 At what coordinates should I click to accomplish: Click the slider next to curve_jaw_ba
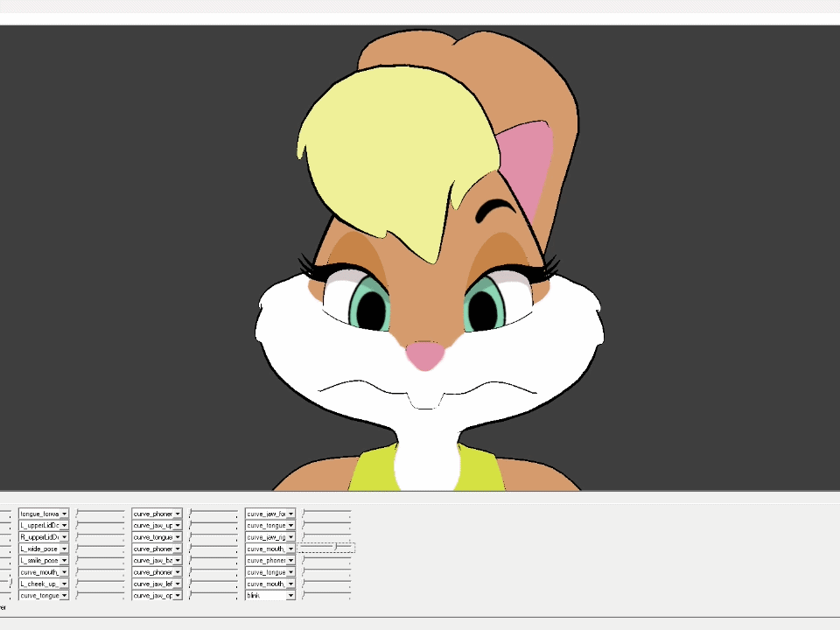[213, 560]
